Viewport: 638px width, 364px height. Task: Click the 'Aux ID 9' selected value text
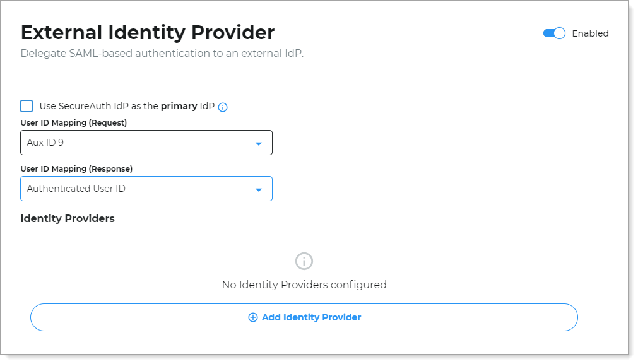point(45,143)
